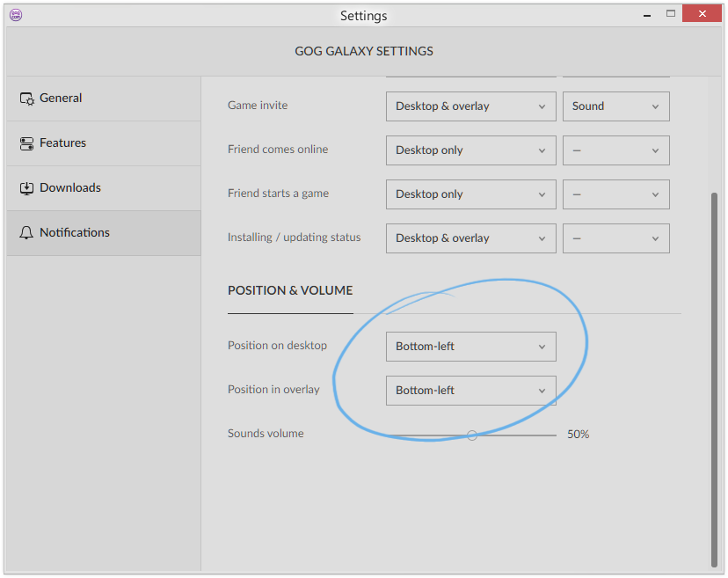Expand Installing / updating status sound dropdown
This screenshot has height=578, width=728.
click(x=616, y=238)
